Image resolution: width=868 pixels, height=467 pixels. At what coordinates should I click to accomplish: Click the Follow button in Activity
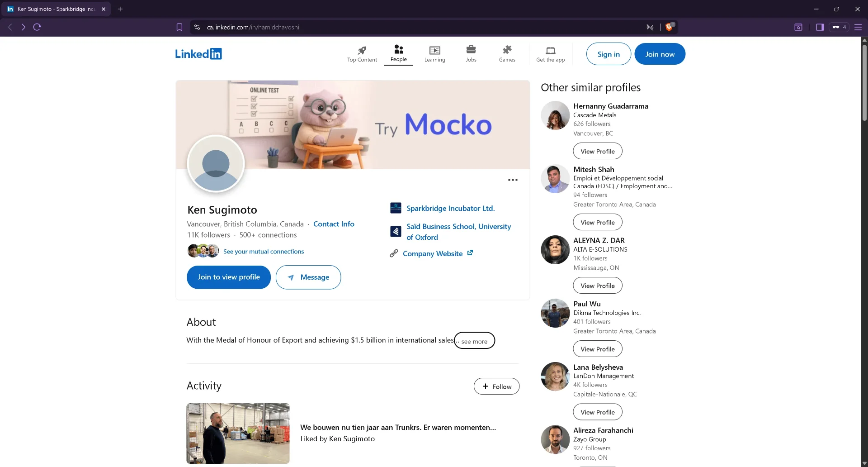tap(496, 386)
